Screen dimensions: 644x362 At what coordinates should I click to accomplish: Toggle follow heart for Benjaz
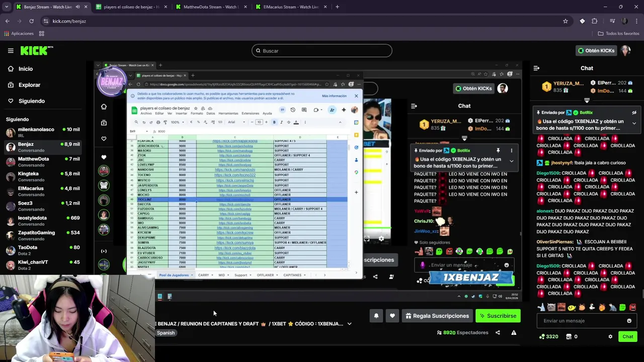[x=392, y=316]
